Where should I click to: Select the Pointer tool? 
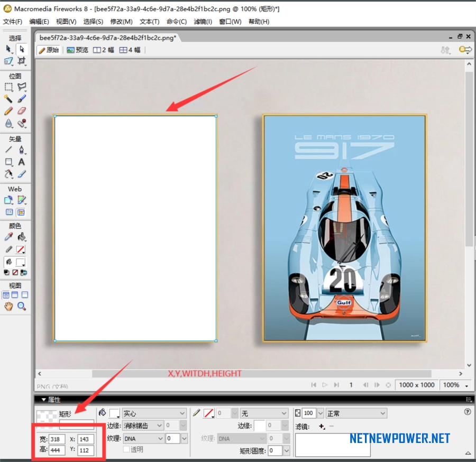tap(8, 49)
